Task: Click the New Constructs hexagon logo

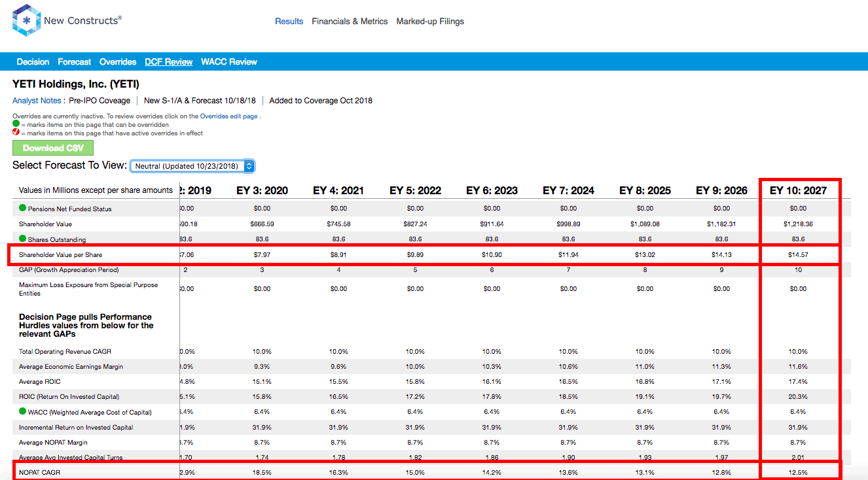Action: 27,20
